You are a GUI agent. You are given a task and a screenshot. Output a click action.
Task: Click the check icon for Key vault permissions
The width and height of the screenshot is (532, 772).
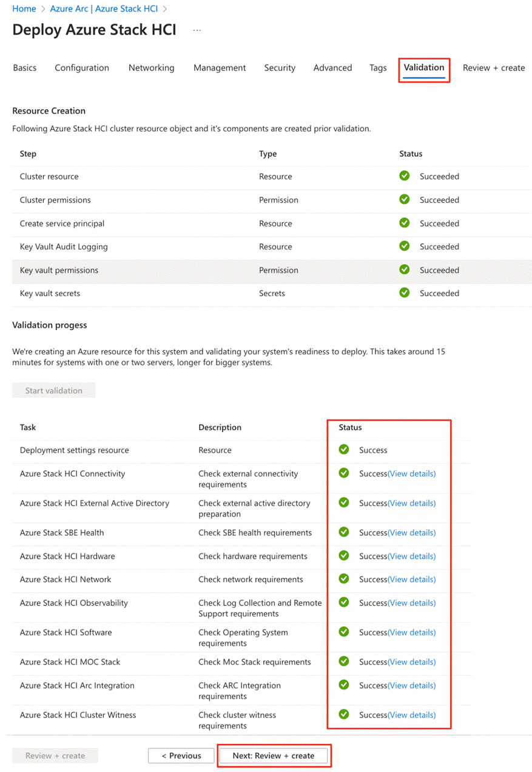405,269
